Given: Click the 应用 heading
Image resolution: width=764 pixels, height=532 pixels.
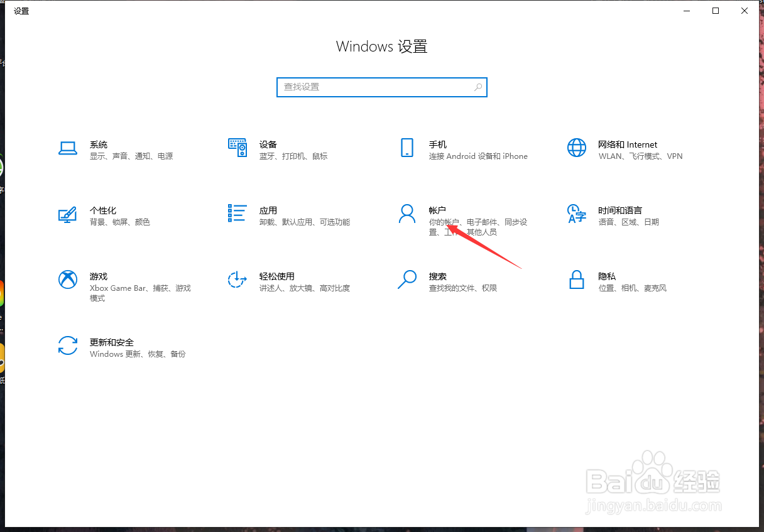Looking at the screenshot, I should (268, 210).
